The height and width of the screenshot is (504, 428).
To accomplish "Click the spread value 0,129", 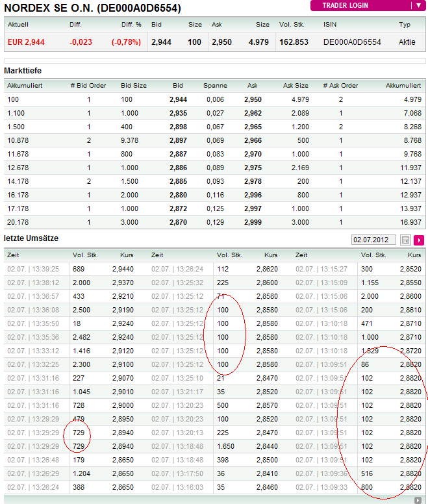I will (215, 222).
